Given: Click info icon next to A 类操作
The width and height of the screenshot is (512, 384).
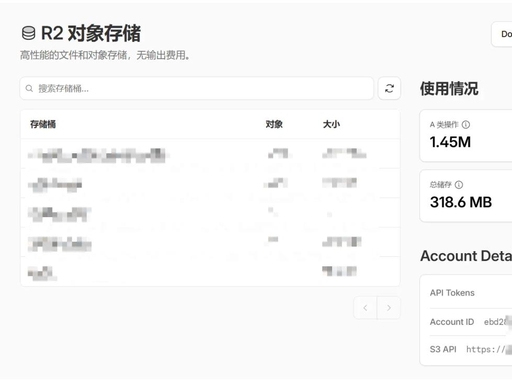Looking at the screenshot, I should 466,125.
